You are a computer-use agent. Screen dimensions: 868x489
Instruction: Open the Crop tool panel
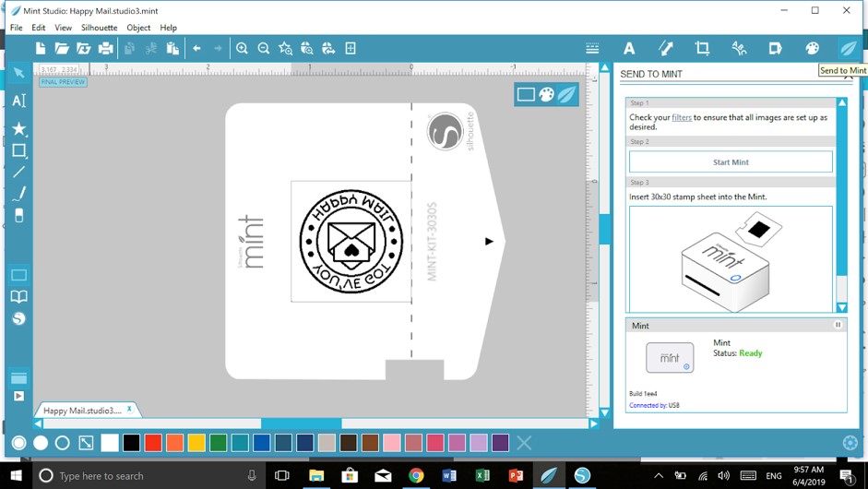702,48
